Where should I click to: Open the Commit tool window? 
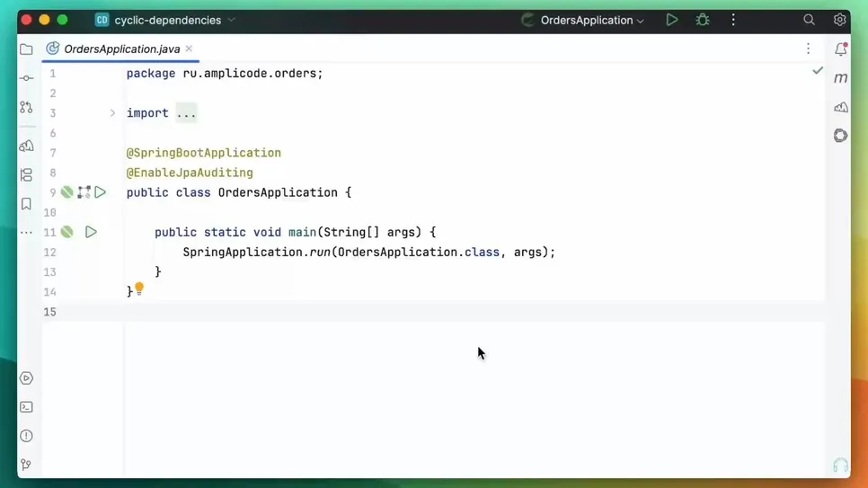pyautogui.click(x=26, y=79)
